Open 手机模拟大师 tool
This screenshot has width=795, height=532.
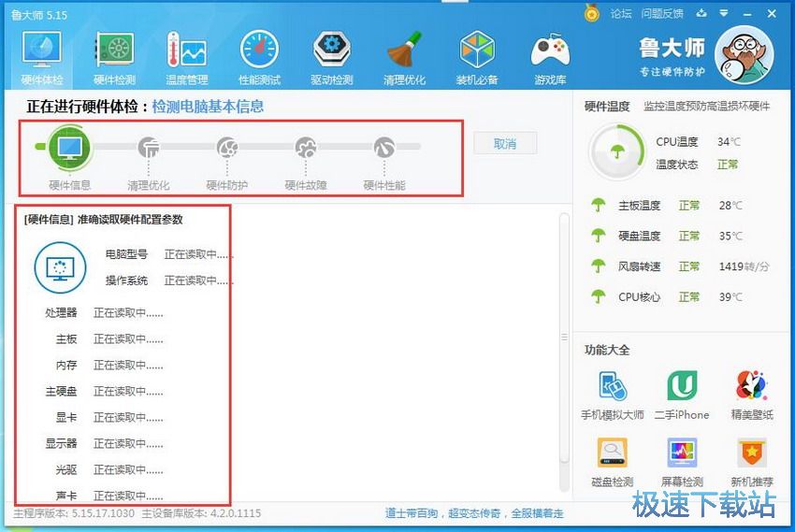[x=613, y=396]
